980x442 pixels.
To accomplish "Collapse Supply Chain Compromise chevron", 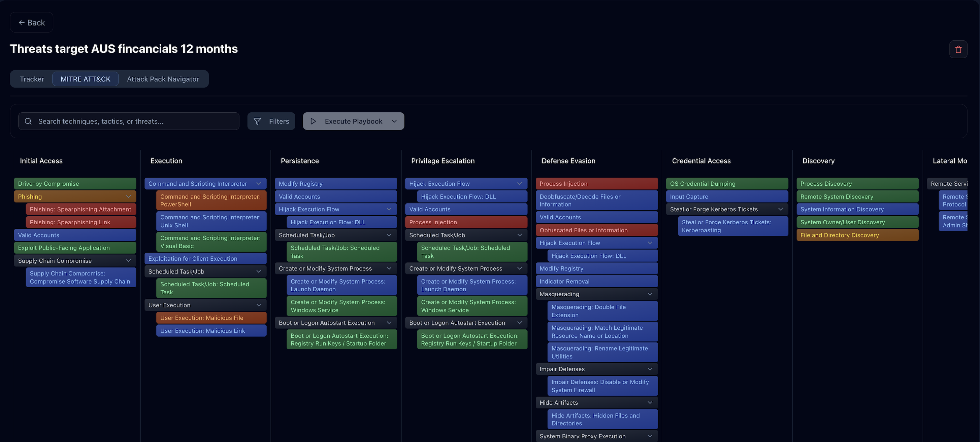I will tap(129, 261).
